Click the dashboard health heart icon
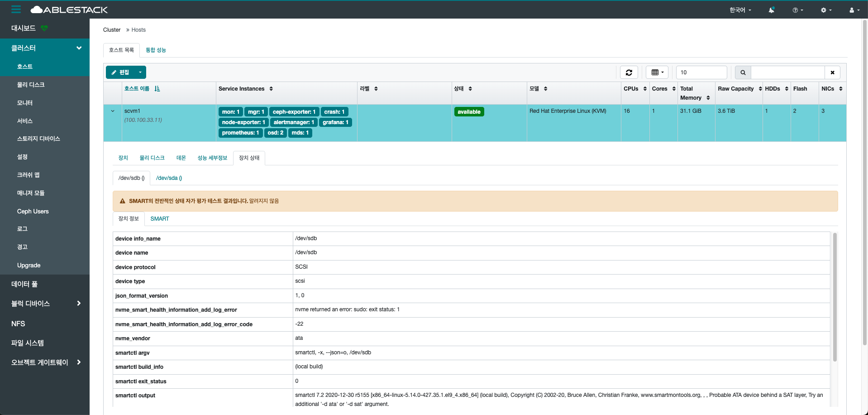The width and height of the screenshot is (868, 415). 44,28
